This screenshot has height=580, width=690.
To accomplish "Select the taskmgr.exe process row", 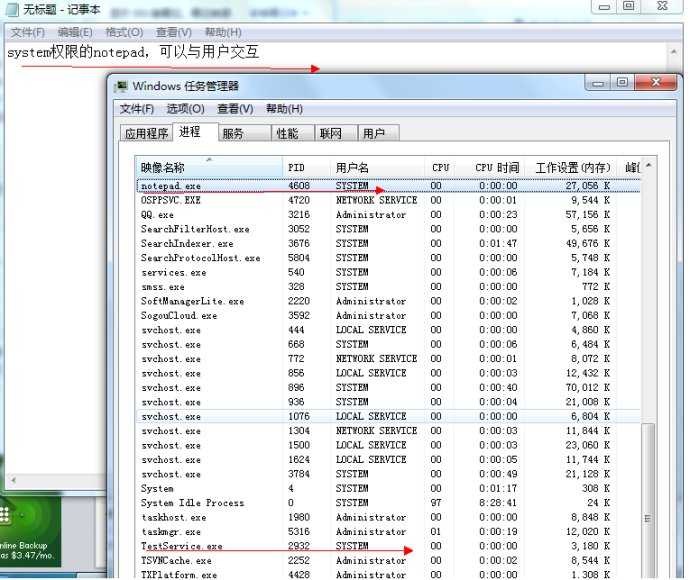I will (388, 532).
